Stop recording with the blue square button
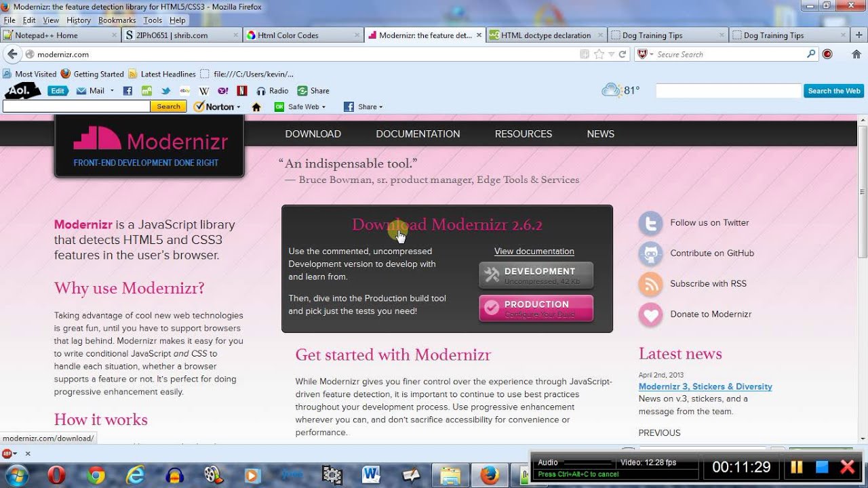The image size is (868, 488). pos(822,466)
